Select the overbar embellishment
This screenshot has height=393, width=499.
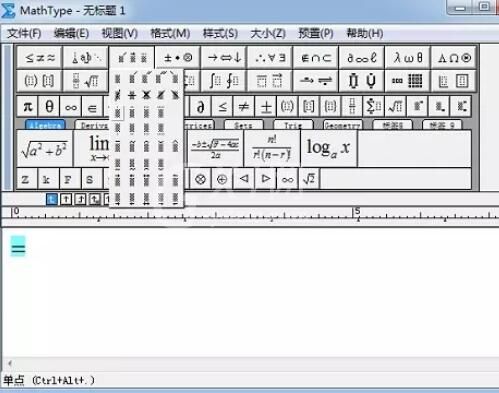click(117, 146)
